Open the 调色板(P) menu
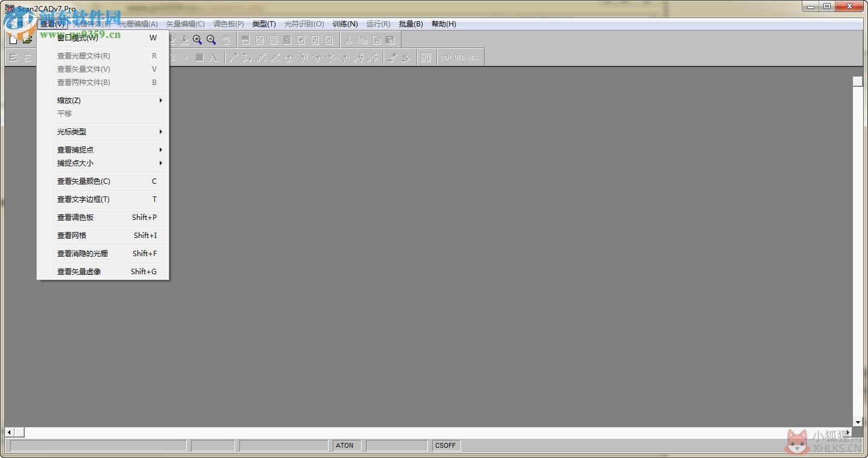 coord(228,24)
